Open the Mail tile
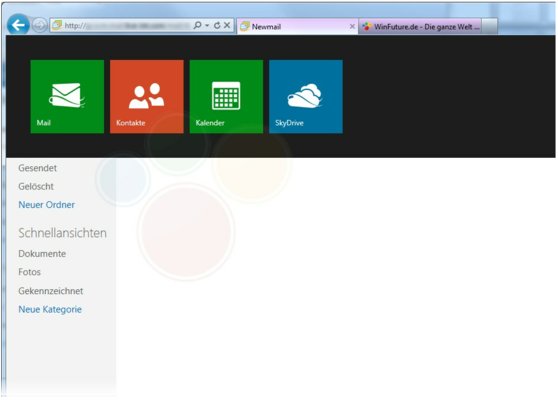This screenshot has width=558, height=400. point(67,96)
